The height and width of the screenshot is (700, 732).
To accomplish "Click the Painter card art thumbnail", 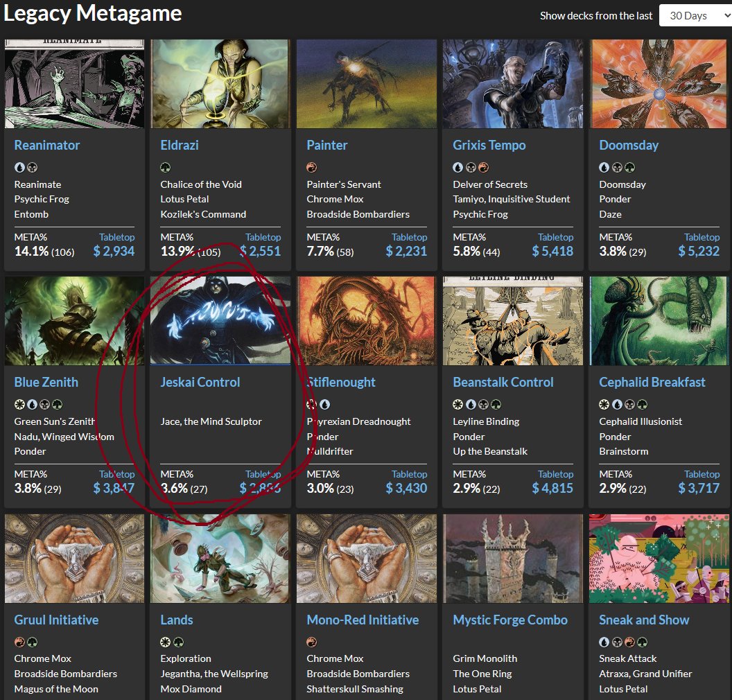I will [x=367, y=84].
